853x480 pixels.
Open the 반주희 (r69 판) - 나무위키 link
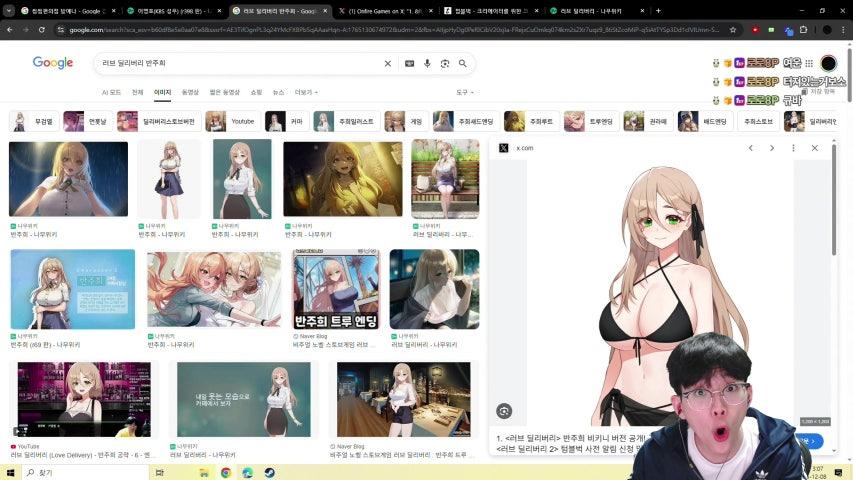(45, 344)
